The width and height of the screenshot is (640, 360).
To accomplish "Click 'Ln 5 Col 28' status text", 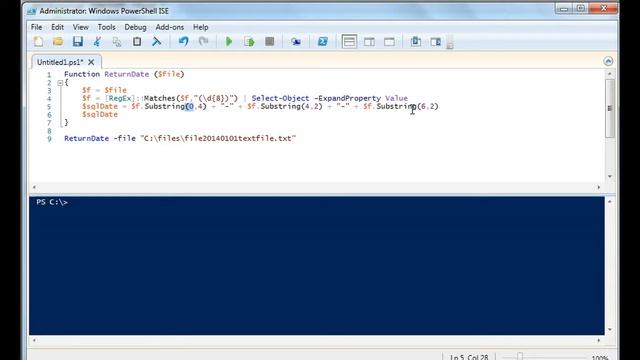I will tap(469, 357).
